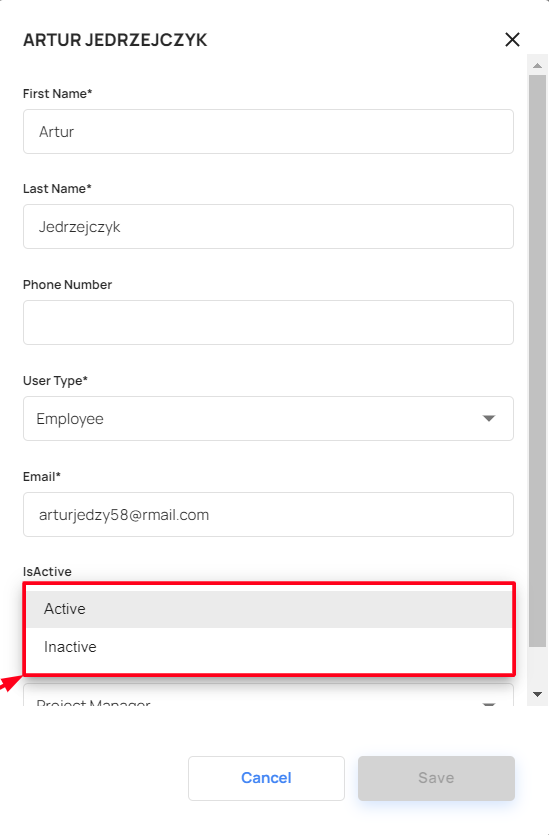Click the vertical scrollbar thumb

pos(537,361)
